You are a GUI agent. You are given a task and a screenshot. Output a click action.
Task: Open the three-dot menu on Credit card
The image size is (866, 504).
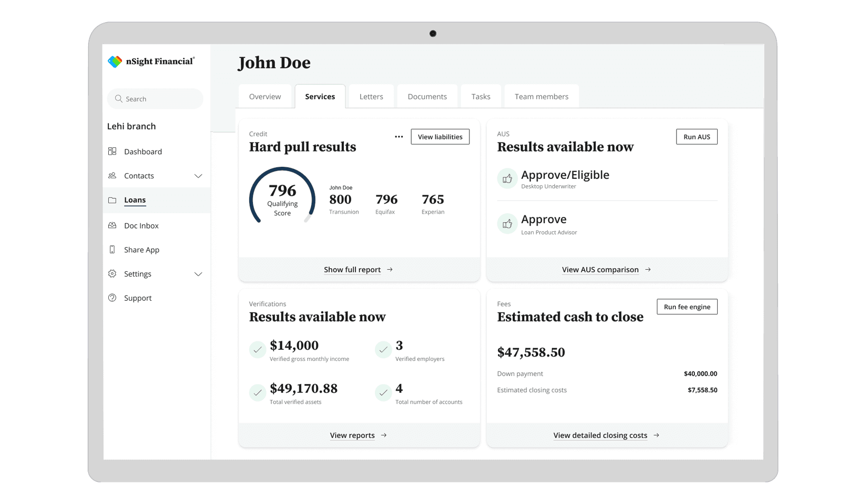tap(399, 137)
